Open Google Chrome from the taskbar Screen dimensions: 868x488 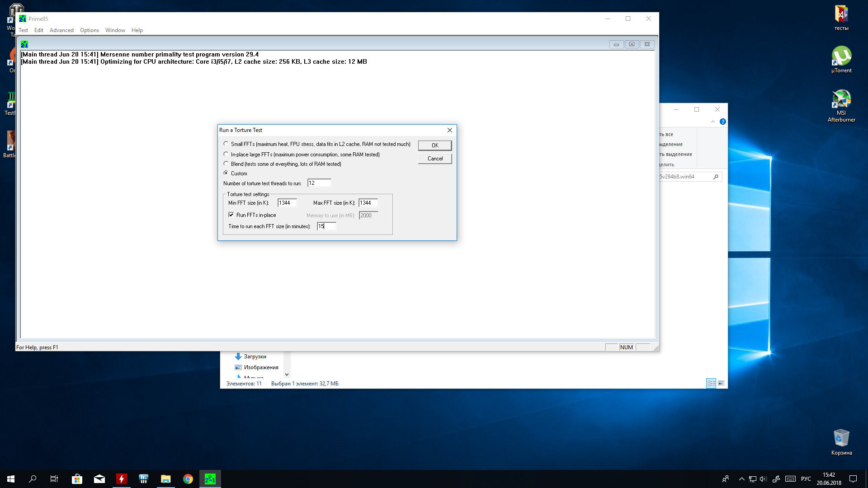coord(188,479)
